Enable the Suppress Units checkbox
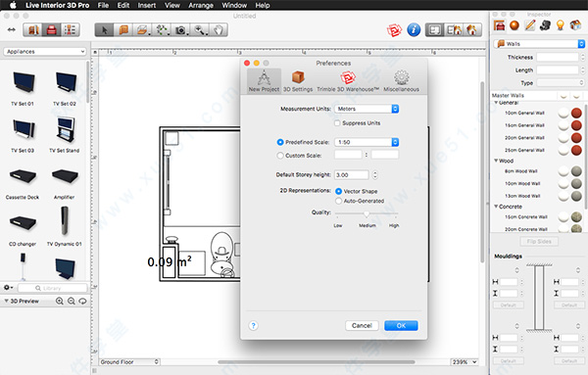Image resolution: width=588 pixels, height=375 pixels. pos(337,122)
